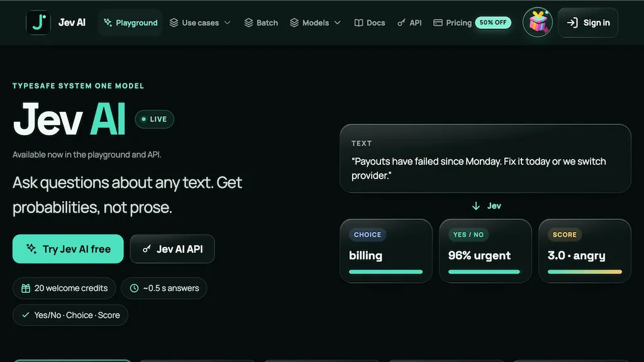Click the Docs book icon
Screen dimensions: 644x362
pos(358,23)
